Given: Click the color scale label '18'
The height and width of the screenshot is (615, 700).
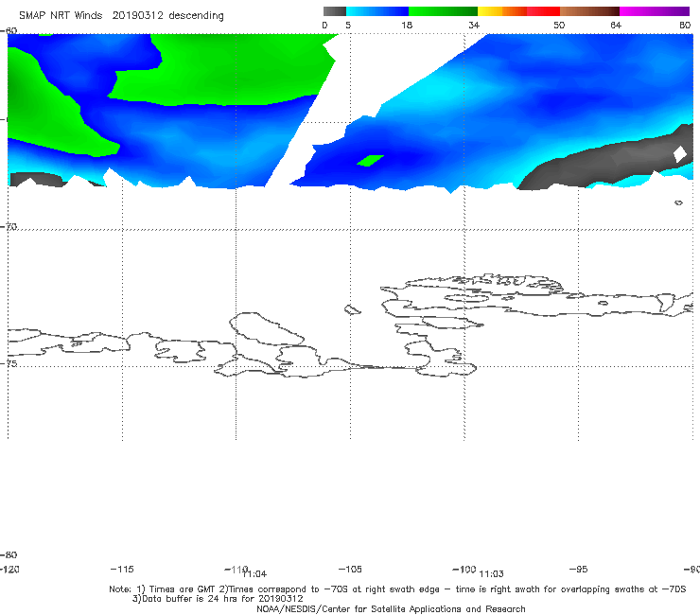Looking at the screenshot, I should (407, 25).
